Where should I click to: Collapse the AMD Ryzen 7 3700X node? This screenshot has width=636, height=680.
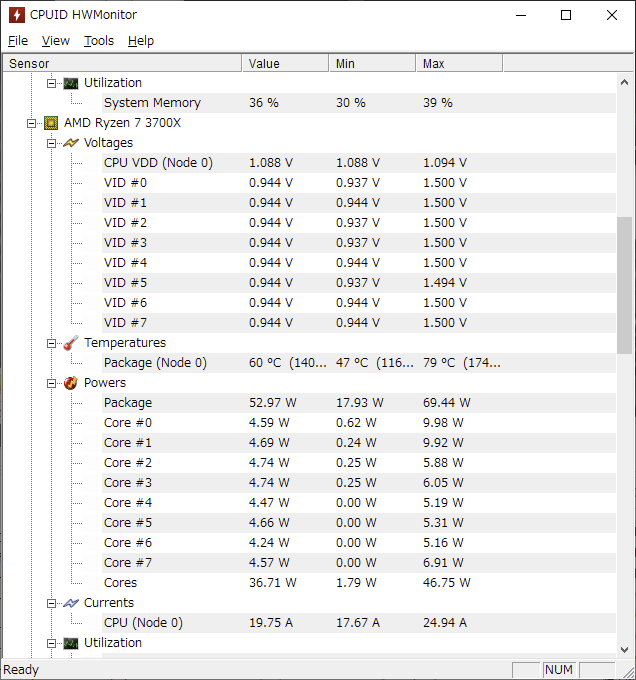(x=32, y=123)
